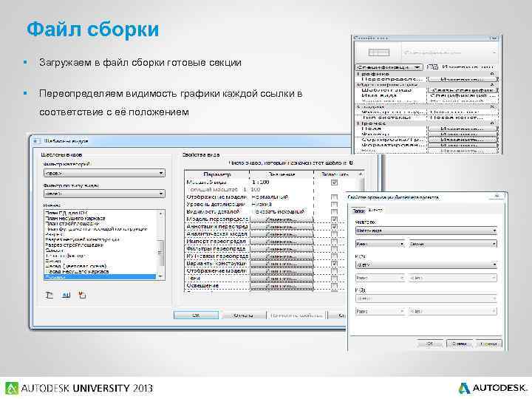This screenshot has height=399, width=532.
Task: Select Разрез стройплощадки in names list
Action: [74, 245]
